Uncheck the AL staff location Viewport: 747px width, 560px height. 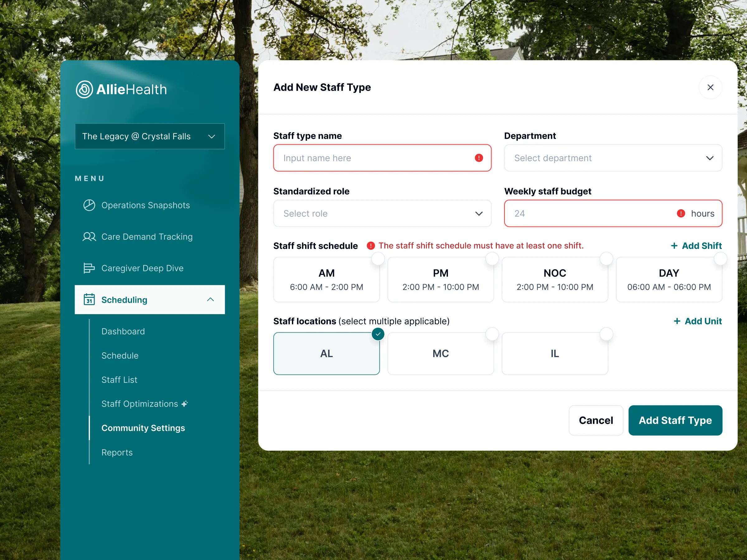coord(378,334)
